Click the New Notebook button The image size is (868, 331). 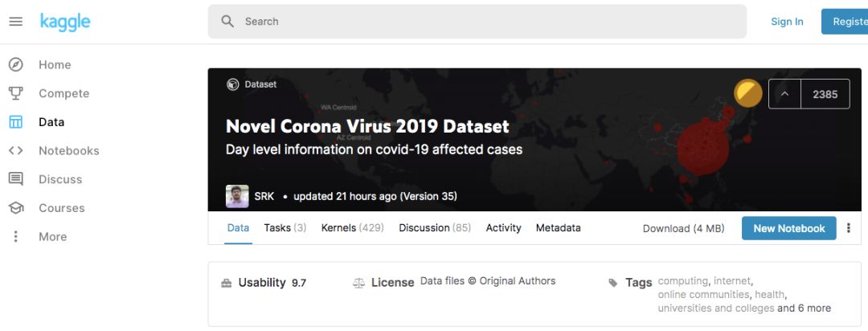click(x=788, y=228)
